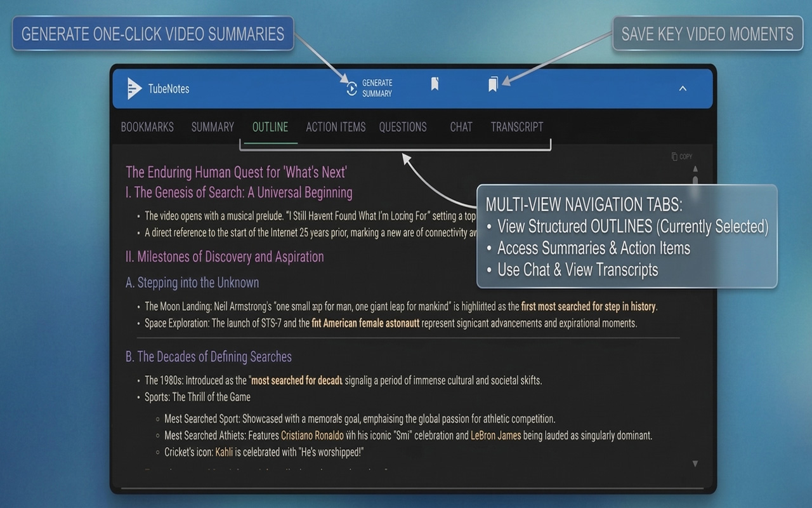Click the single bookmark icon in header
812x508 pixels.
[x=435, y=84]
